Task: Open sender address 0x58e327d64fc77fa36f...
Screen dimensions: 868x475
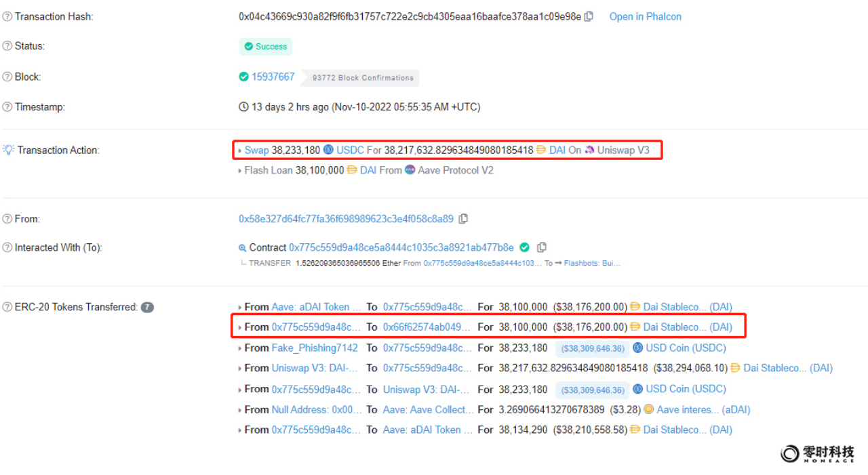Action: pos(346,219)
